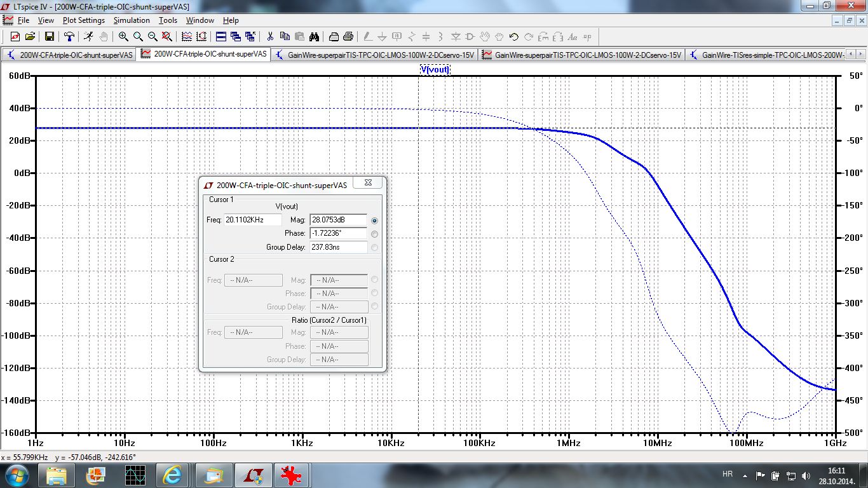This screenshot has height=488, width=868.
Task: Click the Tile Windows Horizontally icon
Action: [x=221, y=36]
